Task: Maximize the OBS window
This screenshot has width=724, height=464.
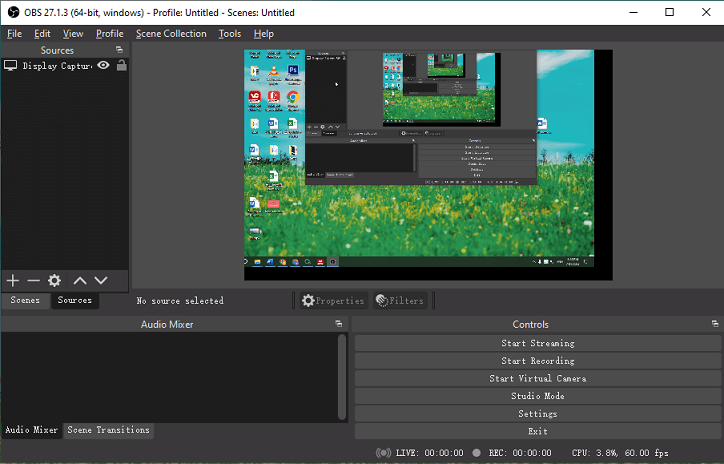Action: (670, 12)
